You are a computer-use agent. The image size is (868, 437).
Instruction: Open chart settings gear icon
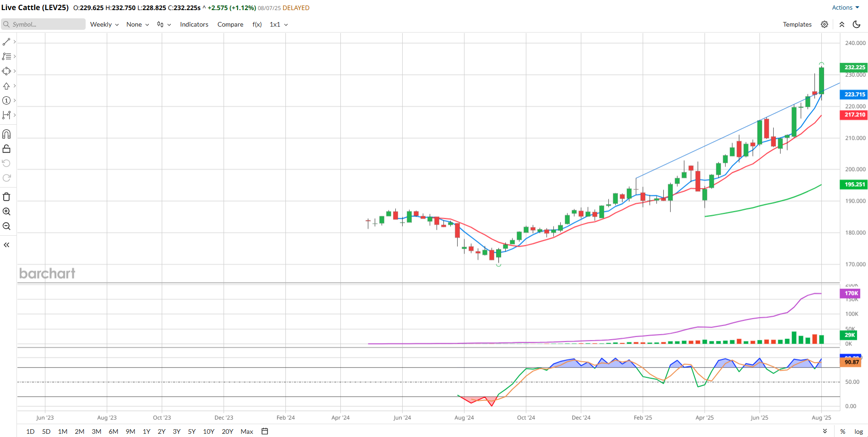pos(824,24)
